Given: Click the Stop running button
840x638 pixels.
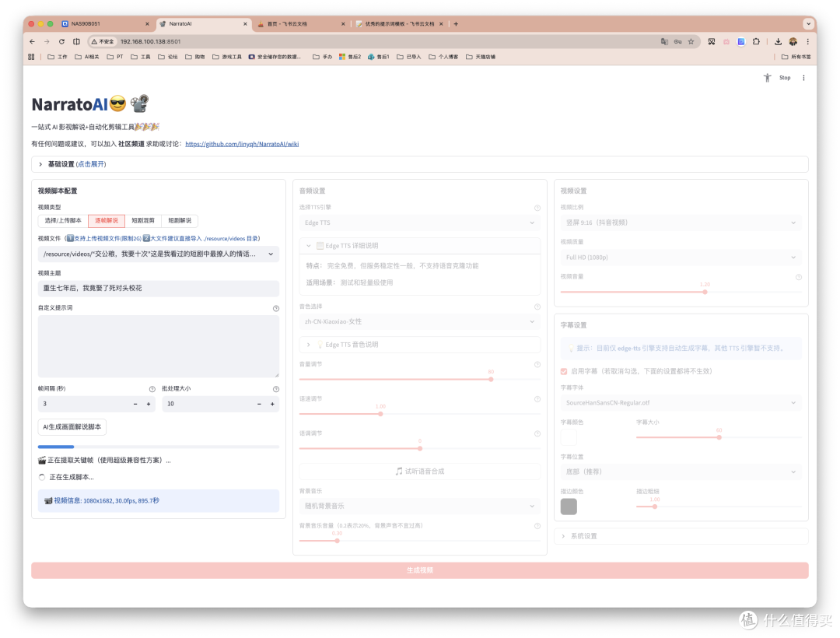Looking at the screenshot, I should [784, 78].
